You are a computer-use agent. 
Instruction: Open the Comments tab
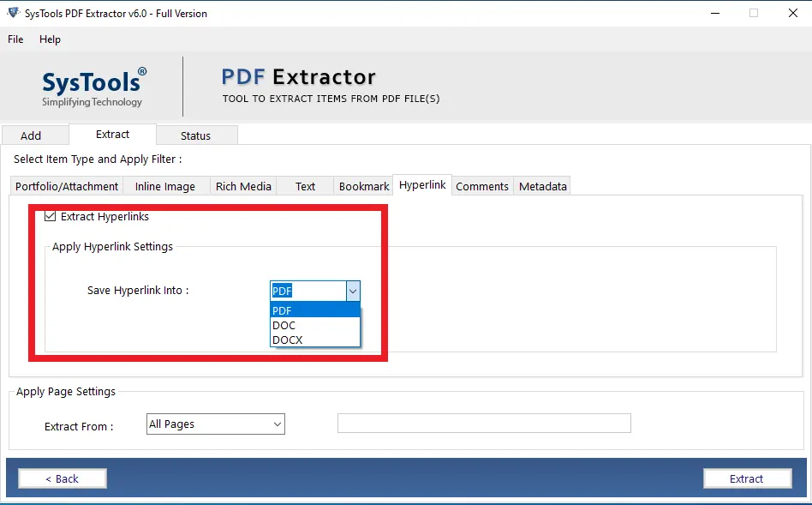(x=482, y=186)
